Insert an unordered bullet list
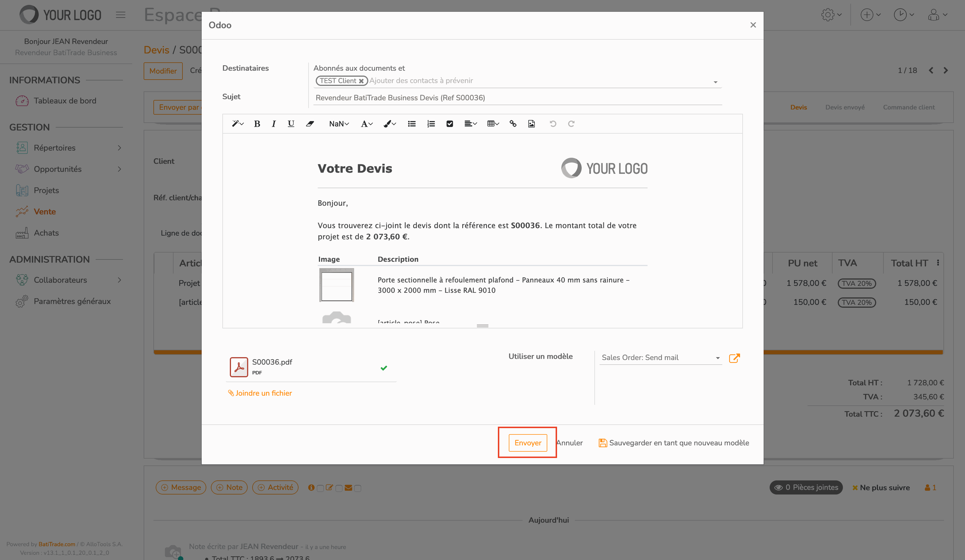This screenshot has width=965, height=560. pyautogui.click(x=412, y=124)
